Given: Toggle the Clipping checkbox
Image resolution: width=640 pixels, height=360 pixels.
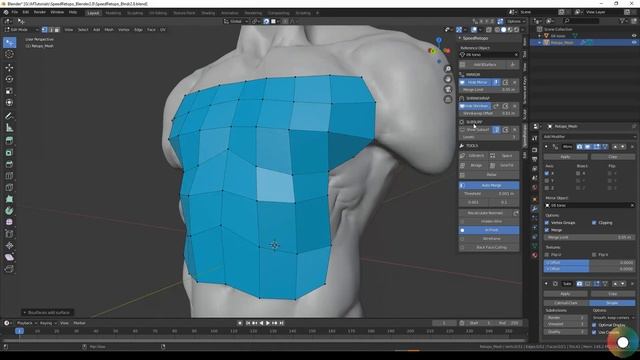Looking at the screenshot, I should [594, 223].
